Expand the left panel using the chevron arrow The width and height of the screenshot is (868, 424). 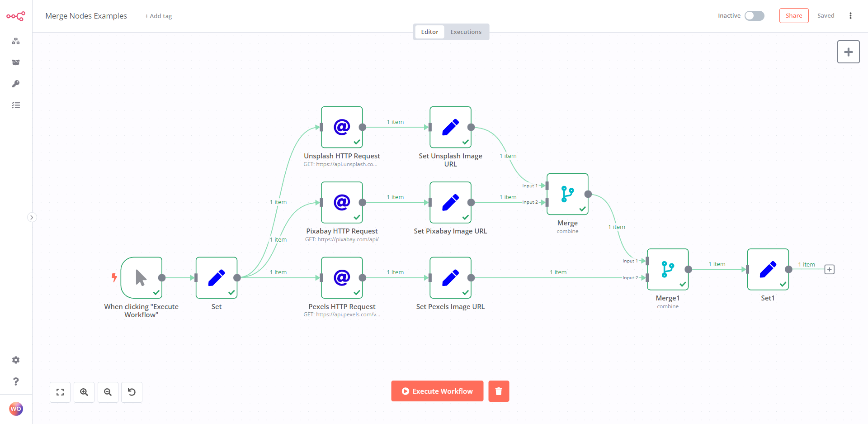coord(32,217)
